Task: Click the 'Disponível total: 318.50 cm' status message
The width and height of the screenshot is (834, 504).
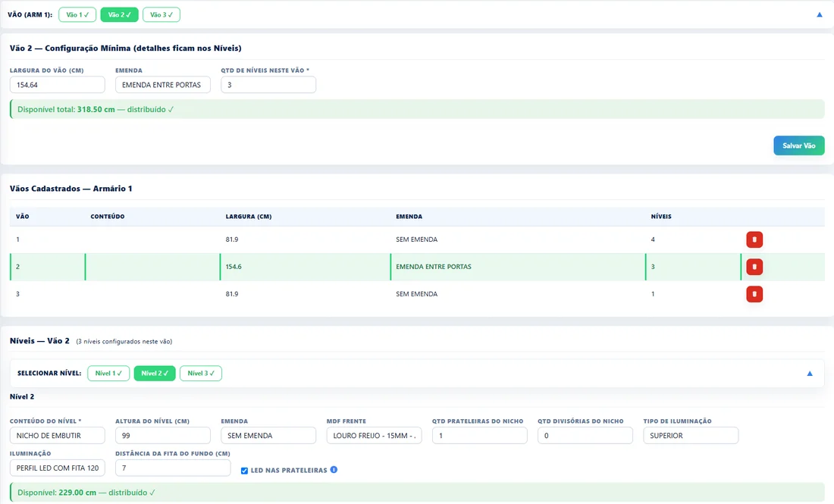Action: 417,110
